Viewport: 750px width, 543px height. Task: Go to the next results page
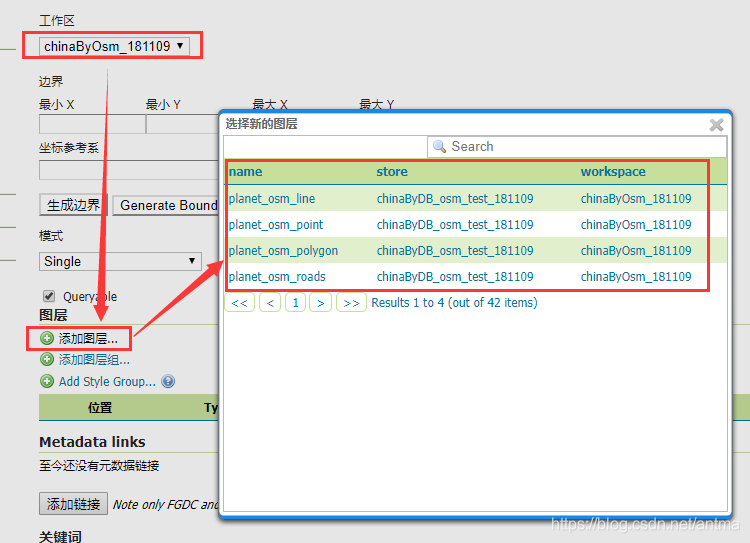tap(320, 303)
